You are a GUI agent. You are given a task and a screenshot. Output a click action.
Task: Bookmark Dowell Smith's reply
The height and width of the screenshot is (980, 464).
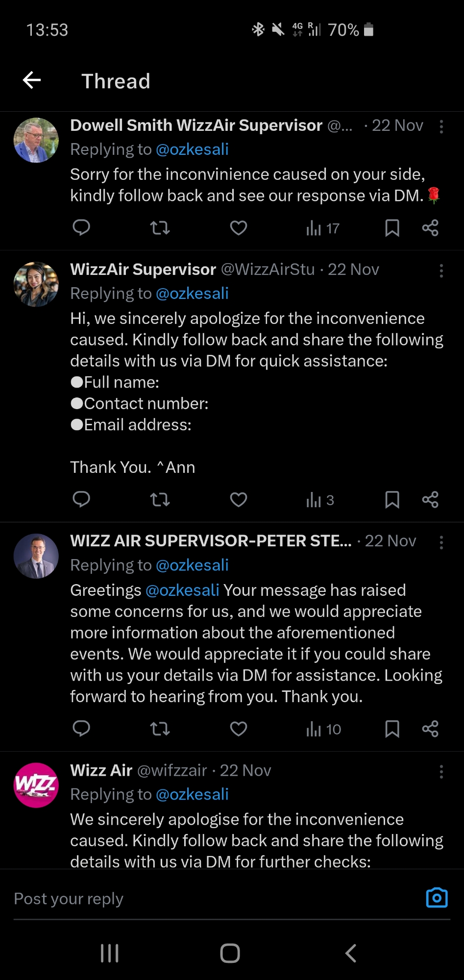pos(392,228)
